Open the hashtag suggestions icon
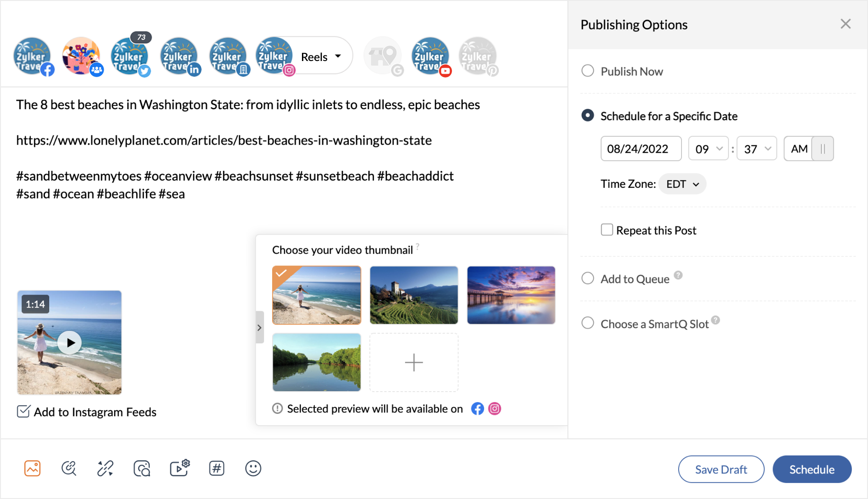Viewport: 868px width, 499px height. click(x=216, y=468)
